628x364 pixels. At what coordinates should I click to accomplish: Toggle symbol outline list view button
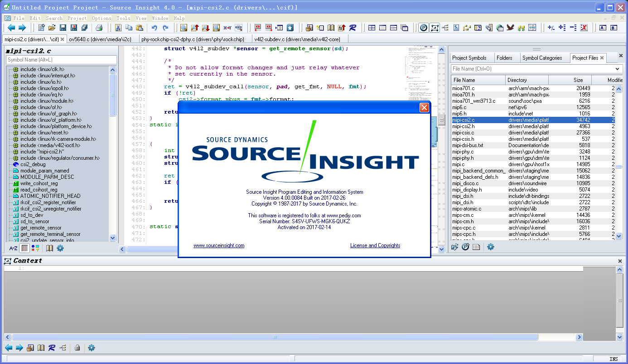25,248
